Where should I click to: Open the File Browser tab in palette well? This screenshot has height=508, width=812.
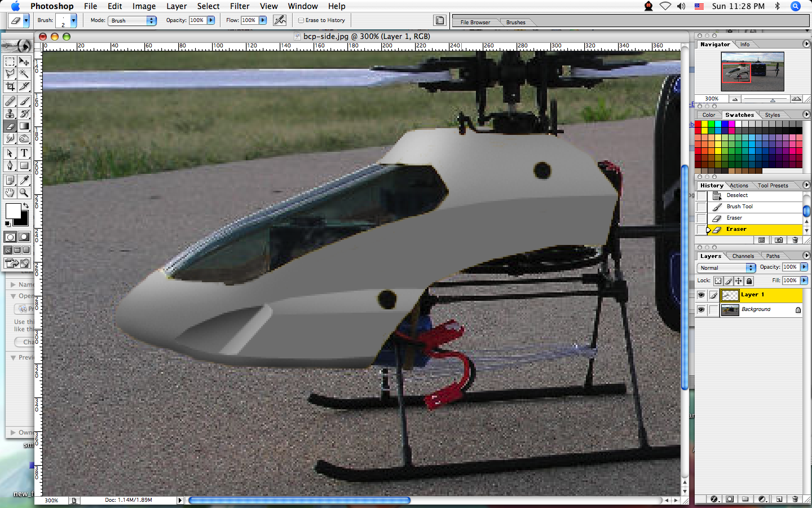coord(475,23)
